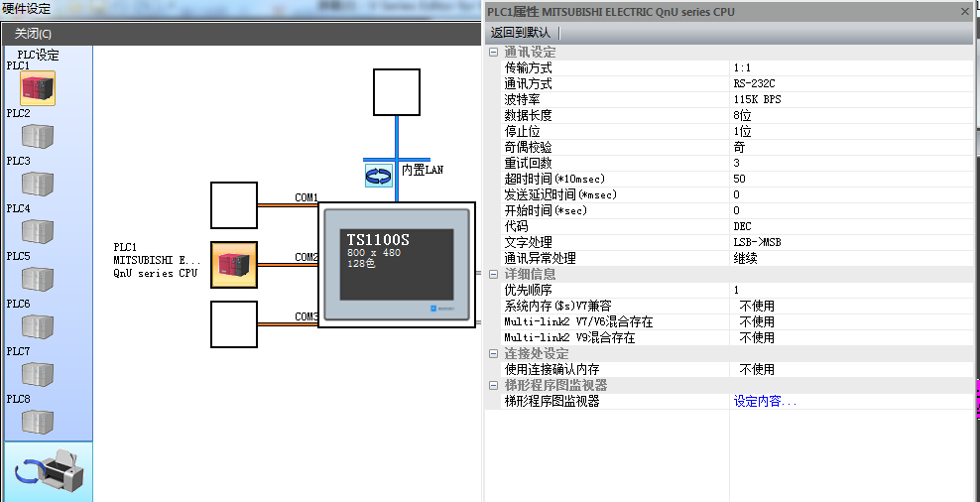The image size is (980, 502).
Task: Click the 通讯方式 value RS-232C
Action: (754, 84)
